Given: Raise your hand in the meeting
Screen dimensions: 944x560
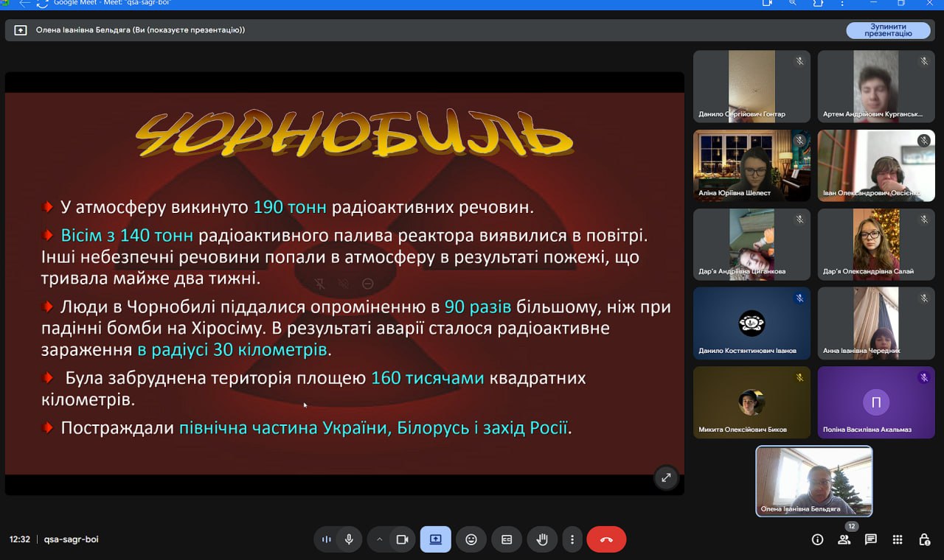Looking at the screenshot, I should click(542, 539).
